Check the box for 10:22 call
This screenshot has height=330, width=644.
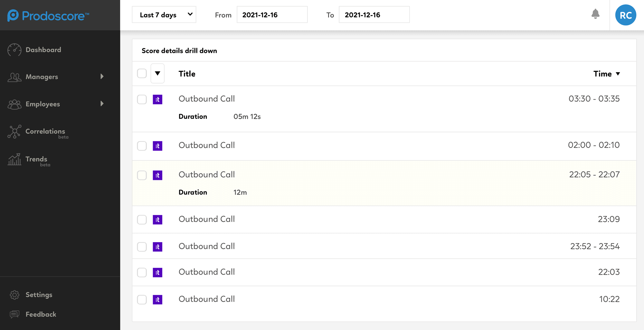(142, 299)
